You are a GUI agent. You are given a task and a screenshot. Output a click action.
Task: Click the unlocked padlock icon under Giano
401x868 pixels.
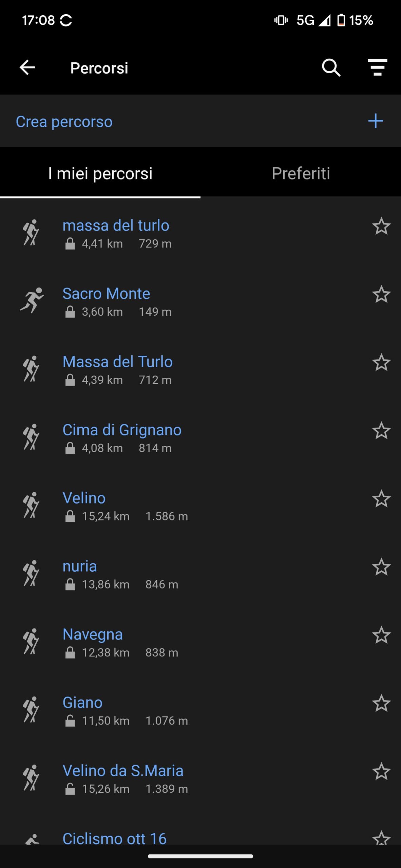(70, 721)
